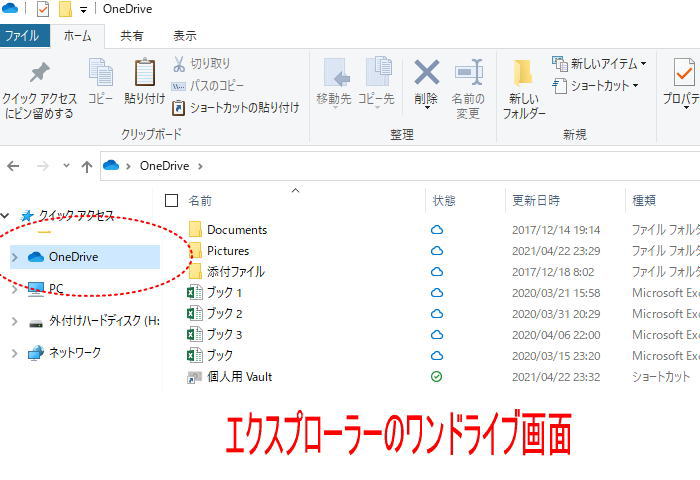
Task: Click the コピー (Copy) ribbon icon
Action: pyautogui.click(x=100, y=72)
